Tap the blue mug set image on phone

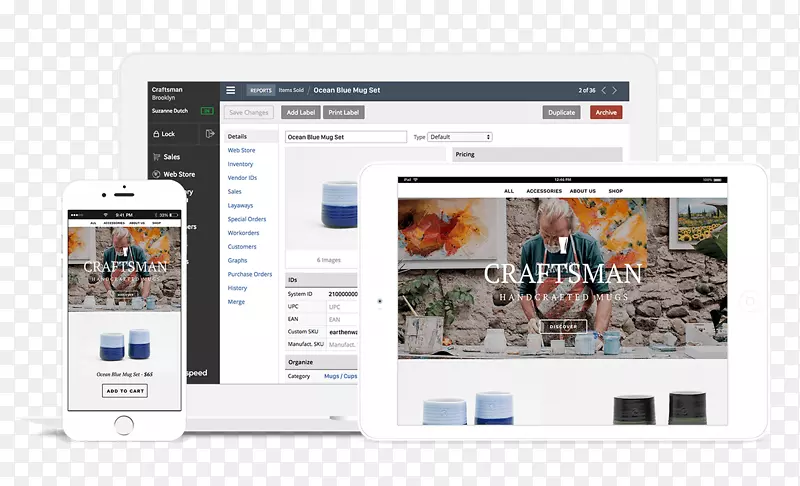(124, 345)
